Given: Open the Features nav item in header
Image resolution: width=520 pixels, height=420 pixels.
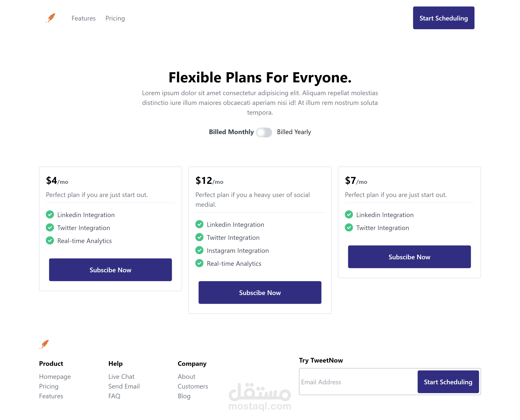Looking at the screenshot, I should pyautogui.click(x=83, y=18).
